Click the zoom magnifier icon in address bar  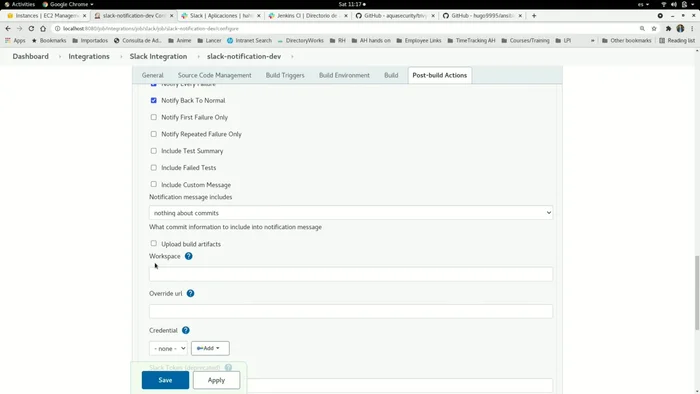[x=642, y=29]
